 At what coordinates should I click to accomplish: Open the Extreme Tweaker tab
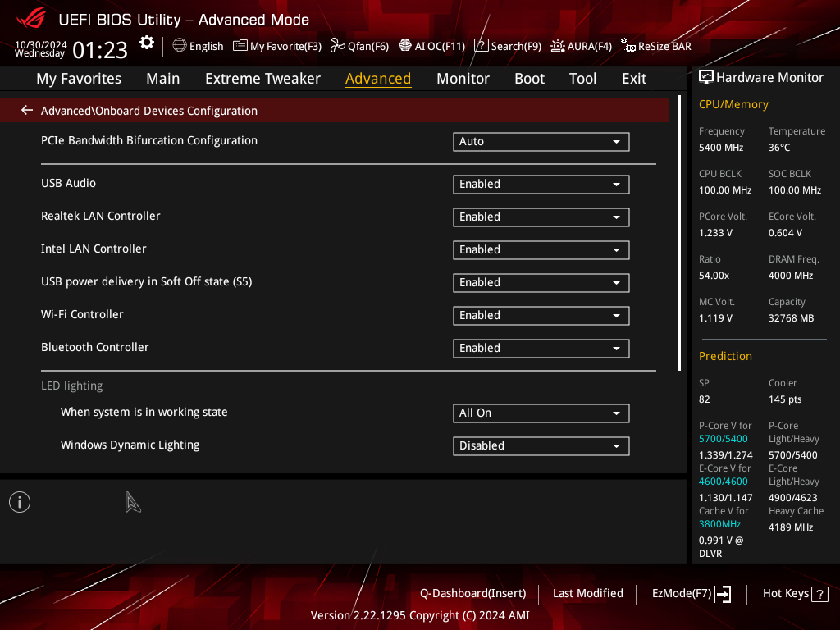coord(263,79)
